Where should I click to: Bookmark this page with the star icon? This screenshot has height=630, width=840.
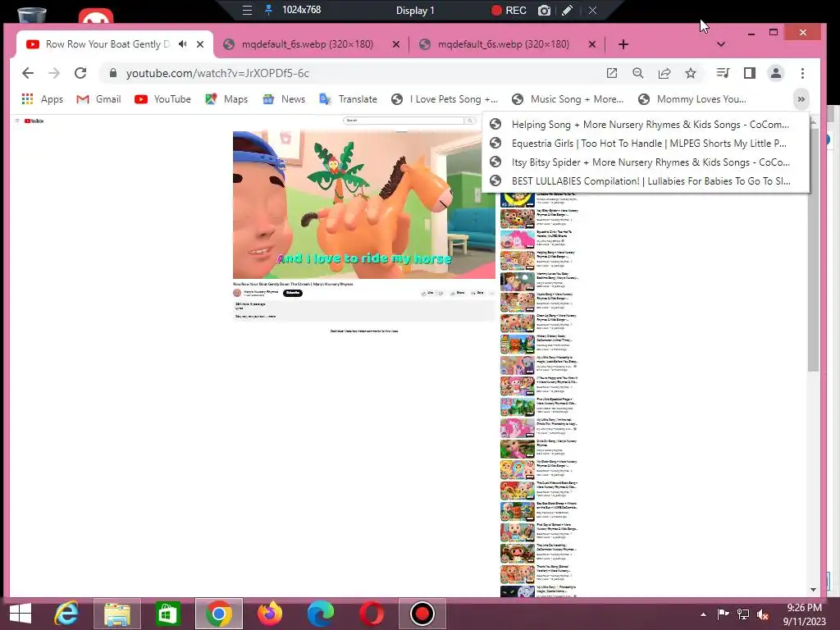(691, 73)
